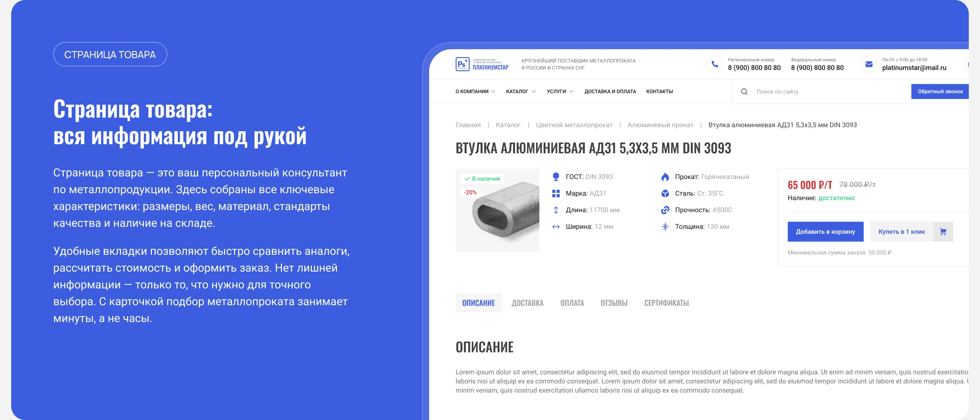Click the Ст. 35ГС steel value
The height and width of the screenshot is (420, 980).
(710, 194)
